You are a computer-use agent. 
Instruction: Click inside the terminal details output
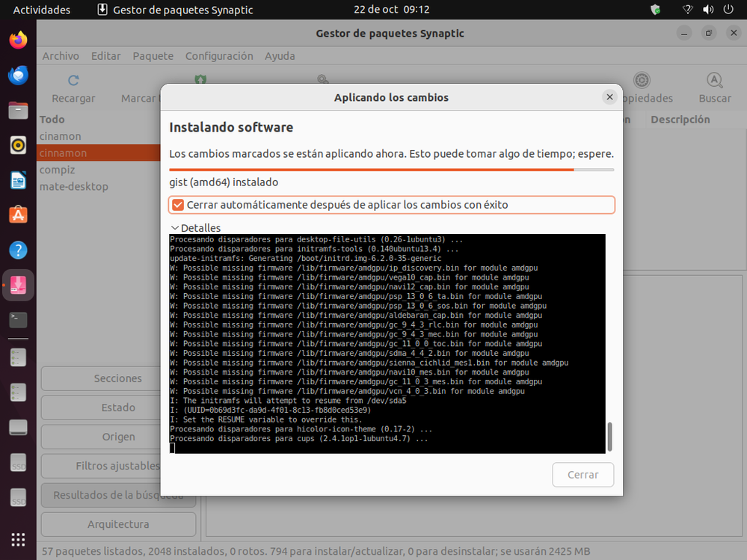(387, 343)
